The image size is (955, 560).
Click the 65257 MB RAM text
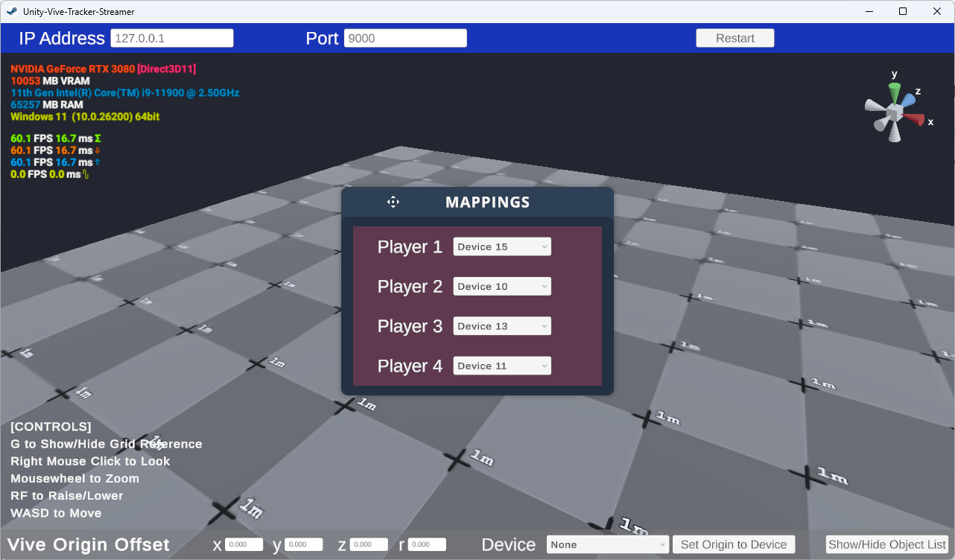(x=47, y=105)
